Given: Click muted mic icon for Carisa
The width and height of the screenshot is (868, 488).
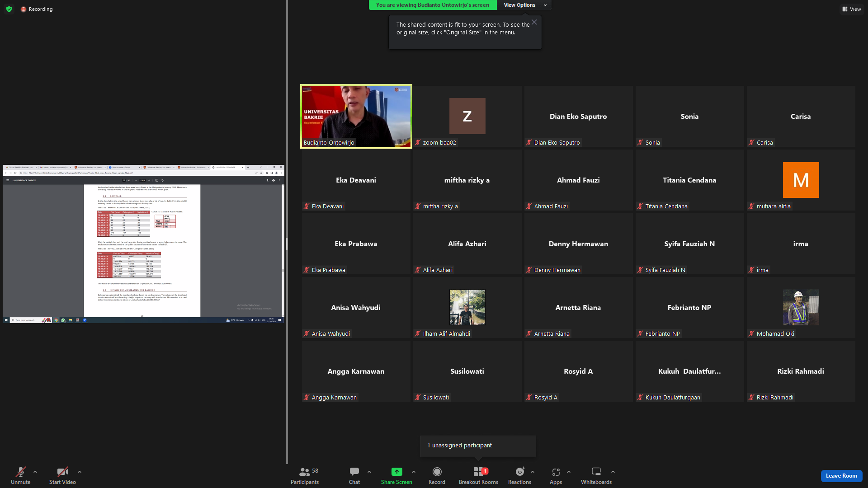Looking at the screenshot, I should [751, 142].
